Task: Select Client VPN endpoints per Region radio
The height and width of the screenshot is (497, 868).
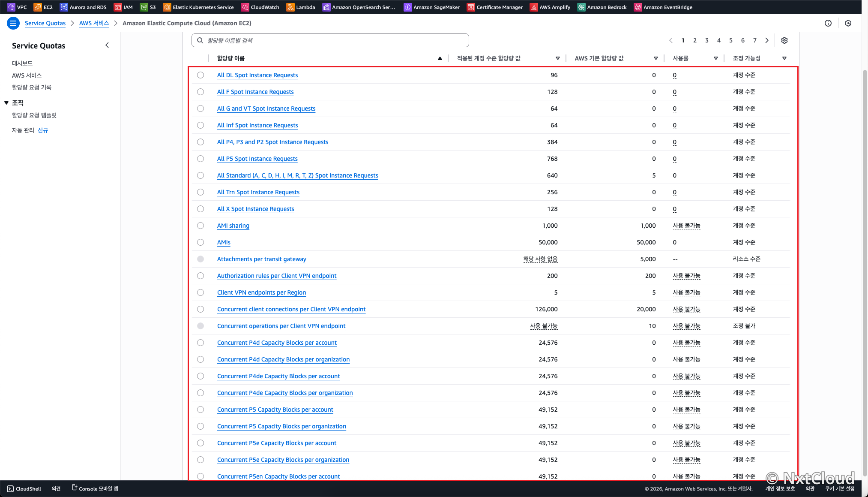Action: point(201,292)
